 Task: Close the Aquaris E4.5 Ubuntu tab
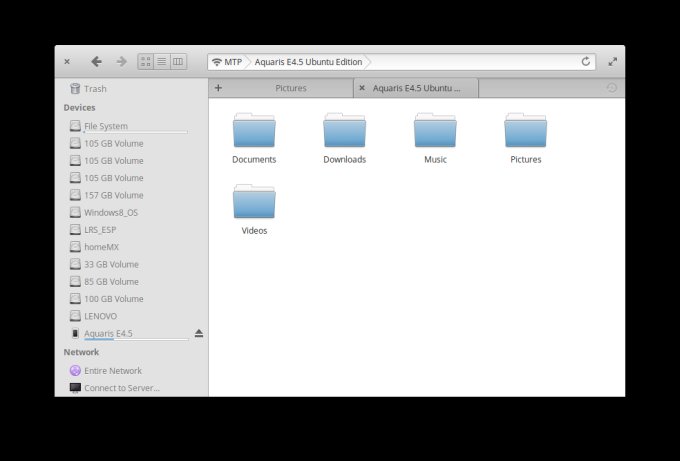coord(362,88)
